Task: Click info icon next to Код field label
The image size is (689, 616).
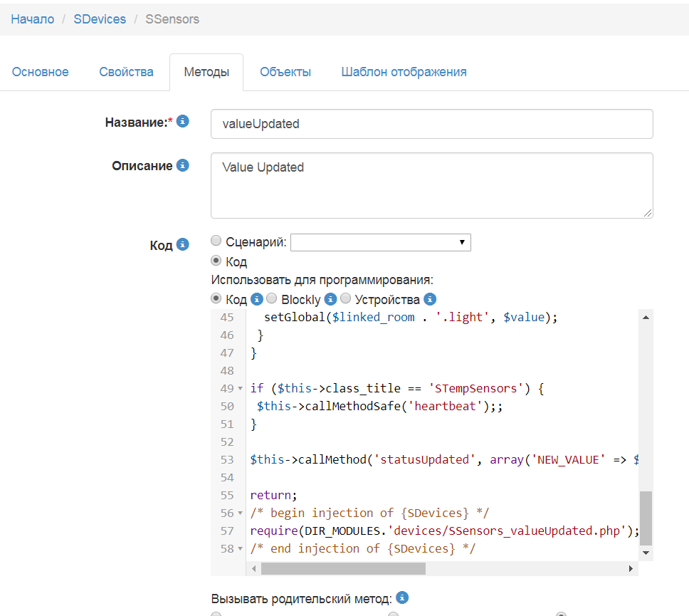Action: coord(183,245)
